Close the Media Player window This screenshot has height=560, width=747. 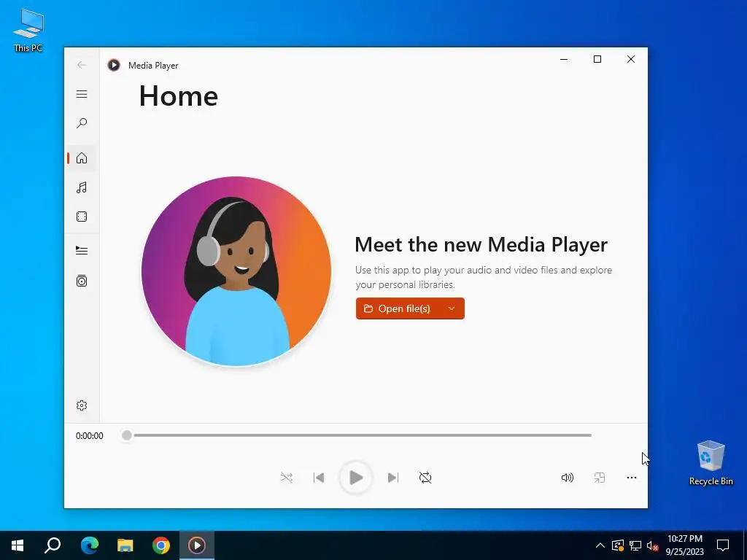[631, 59]
